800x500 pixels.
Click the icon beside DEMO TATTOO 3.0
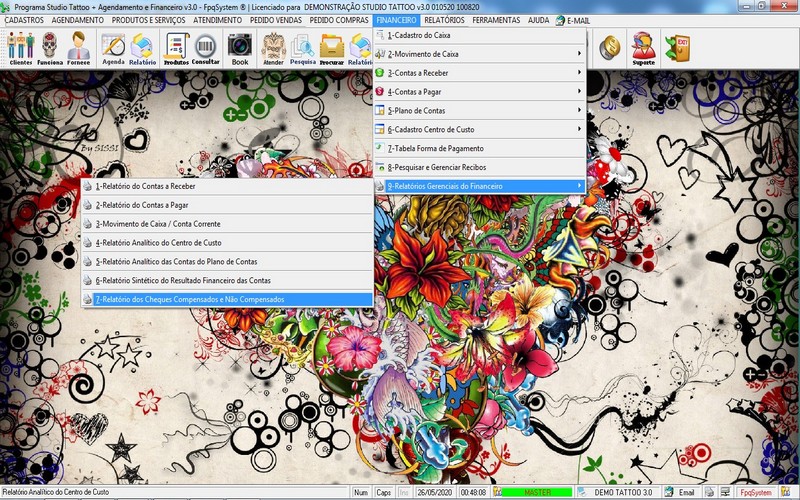pyautogui.click(x=582, y=492)
